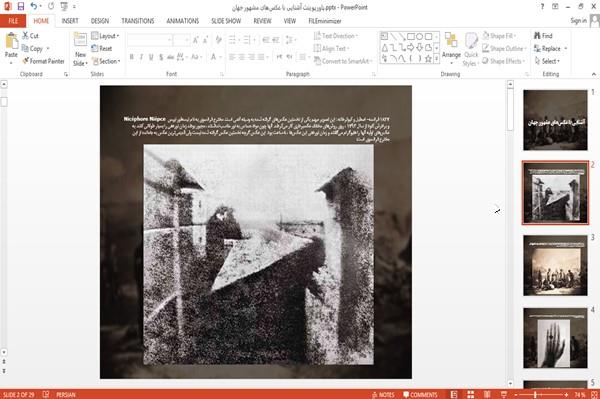This screenshot has height=399, width=600.
Task: Select the star shape in gallery
Action: (428, 59)
